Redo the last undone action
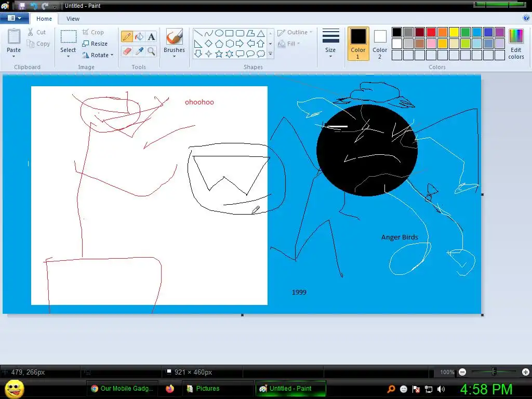This screenshot has height=399, width=532. [x=45, y=6]
